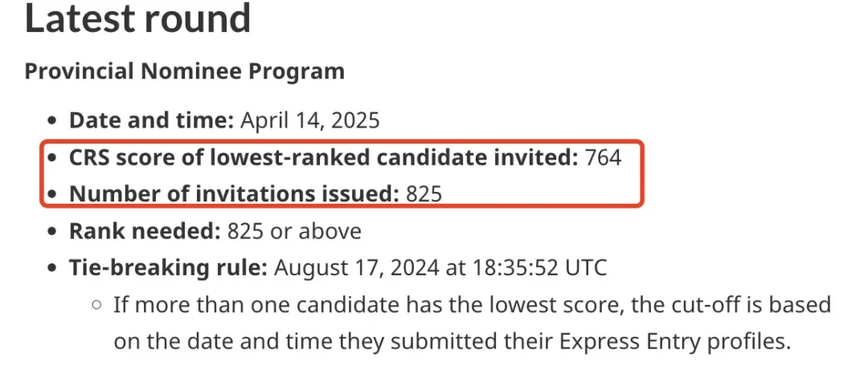
Task: Click the "If more than one candidate" sentence
Action: [x=473, y=323]
